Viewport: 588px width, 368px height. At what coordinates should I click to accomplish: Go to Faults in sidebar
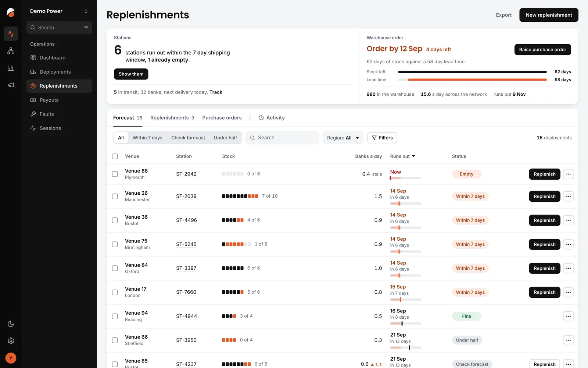(x=59, y=114)
